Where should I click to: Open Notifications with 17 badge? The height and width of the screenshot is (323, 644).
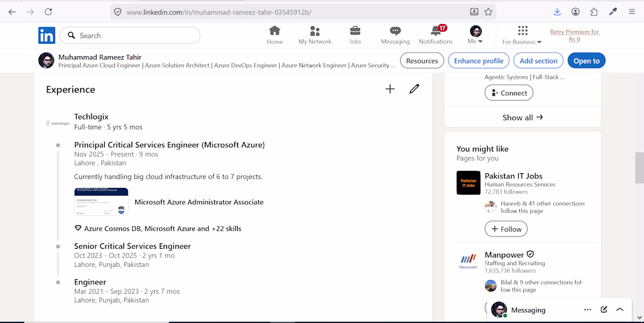click(436, 35)
